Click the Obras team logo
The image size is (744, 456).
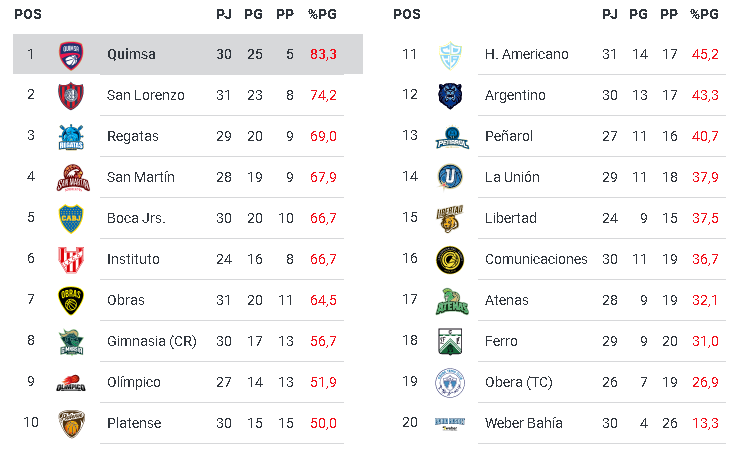click(71, 300)
